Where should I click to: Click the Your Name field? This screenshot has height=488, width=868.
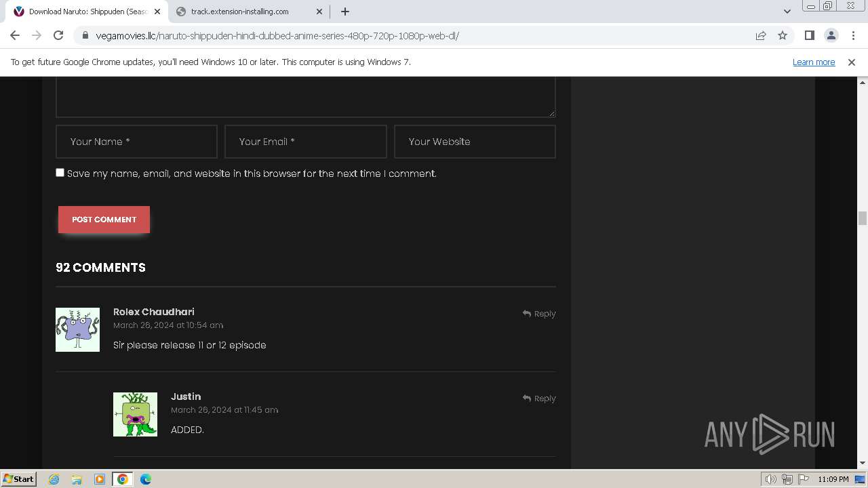click(x=136, y=142)
